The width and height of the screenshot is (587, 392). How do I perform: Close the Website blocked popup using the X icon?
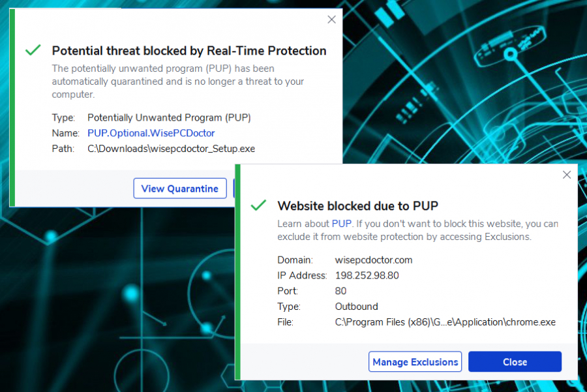pyautogui.click(x=566, y=175)
